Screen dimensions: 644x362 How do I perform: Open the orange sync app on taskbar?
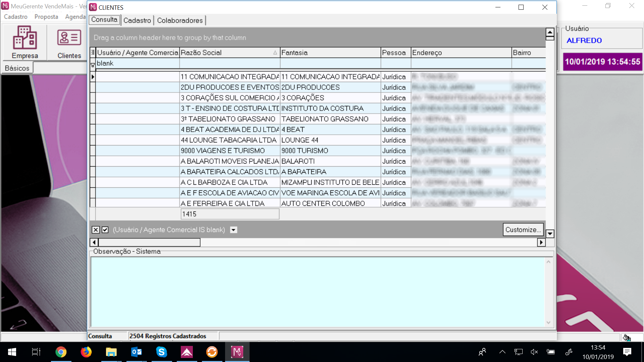coord(212,352)
